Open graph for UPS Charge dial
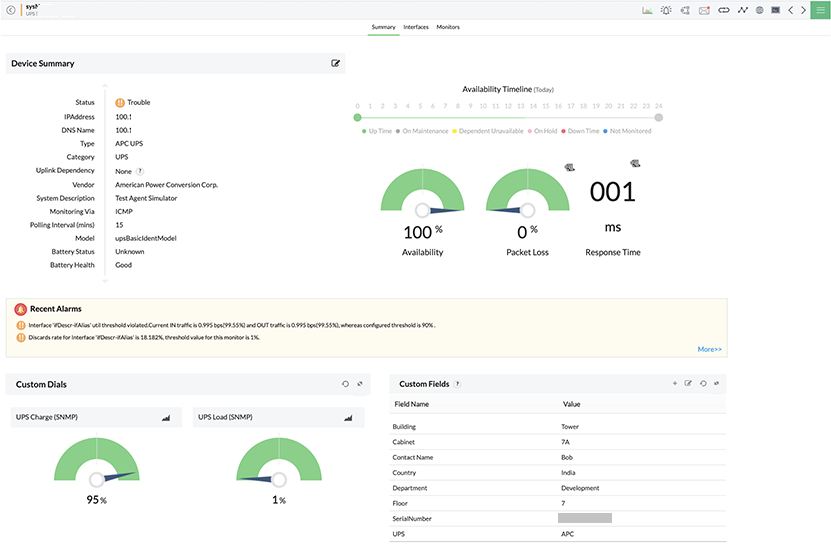The height and width of the screenshot is (558, 831). pos(166,417)
